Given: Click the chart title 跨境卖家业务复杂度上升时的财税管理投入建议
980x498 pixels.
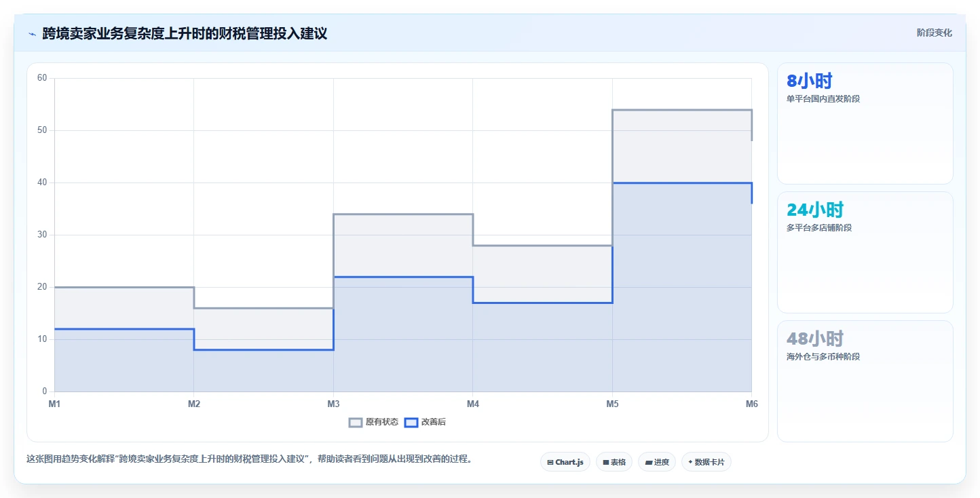Looking at the screenshot, I should pos(185,33).
